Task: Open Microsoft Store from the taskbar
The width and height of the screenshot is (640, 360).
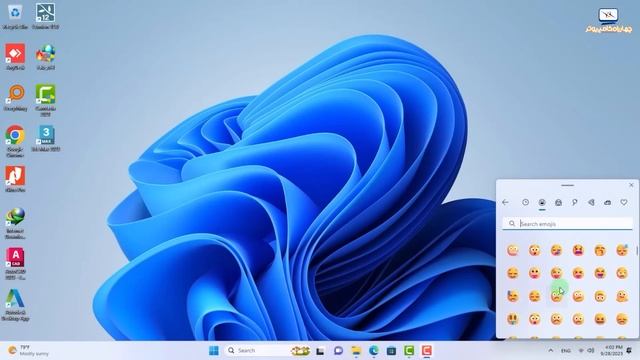Action: [x=391, y=351]
